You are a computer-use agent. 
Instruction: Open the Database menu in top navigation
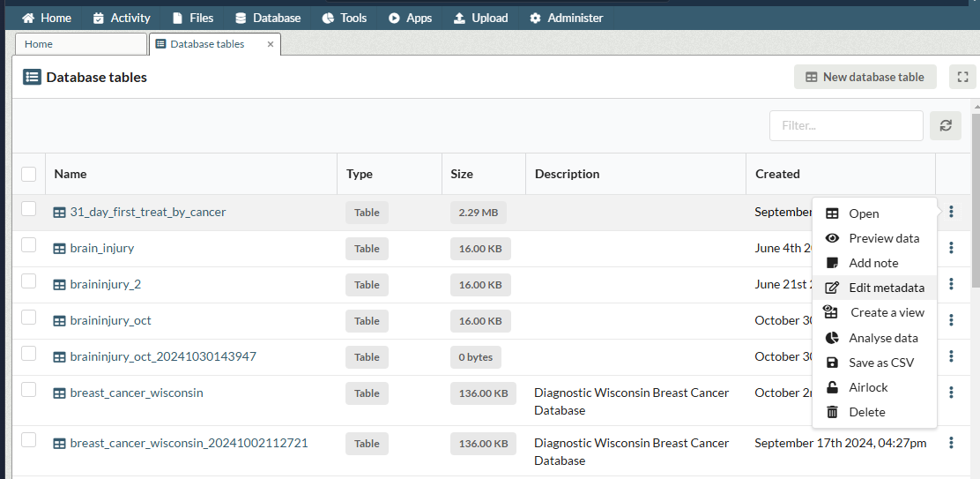tap(268, 18)
